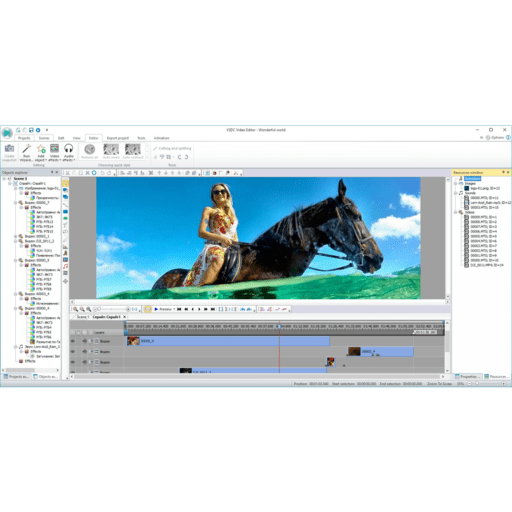Select the blue rectangle shape tool
This screenshot has width=512, height=512.
point(66,212)
